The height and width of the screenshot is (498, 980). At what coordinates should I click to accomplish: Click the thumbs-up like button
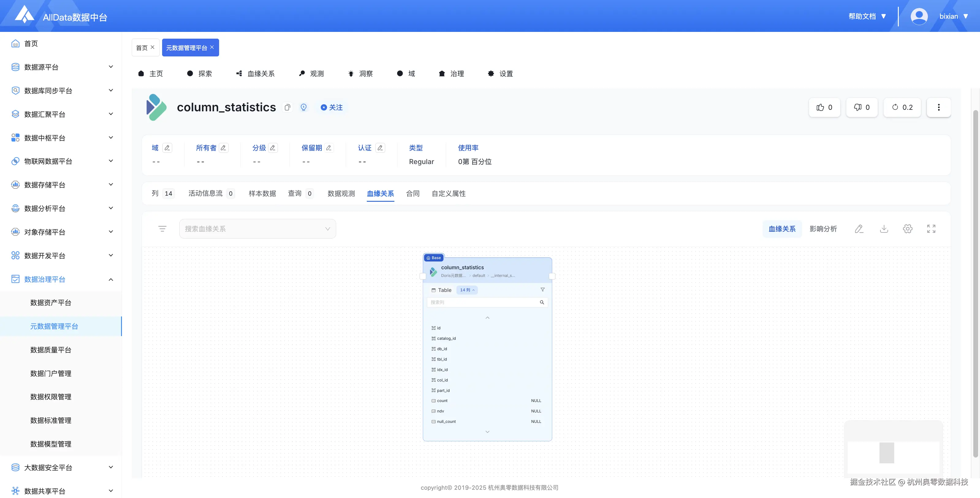824,107
